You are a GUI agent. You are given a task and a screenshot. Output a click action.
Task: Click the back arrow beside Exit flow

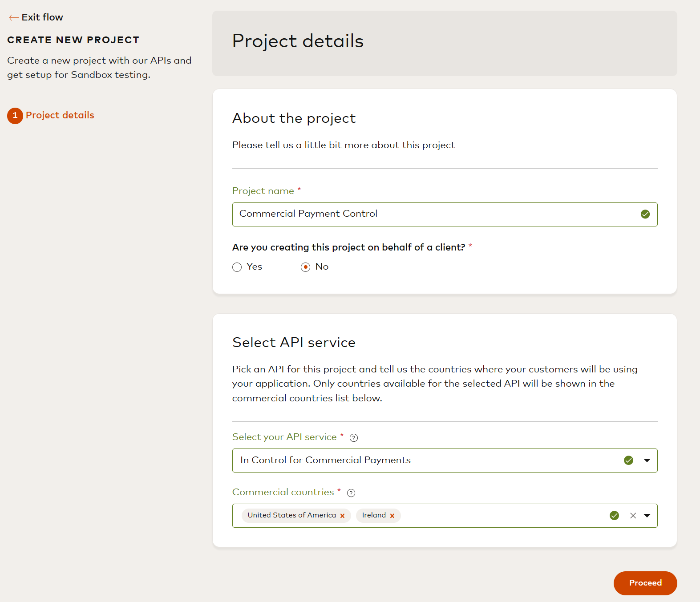point(13,18)
